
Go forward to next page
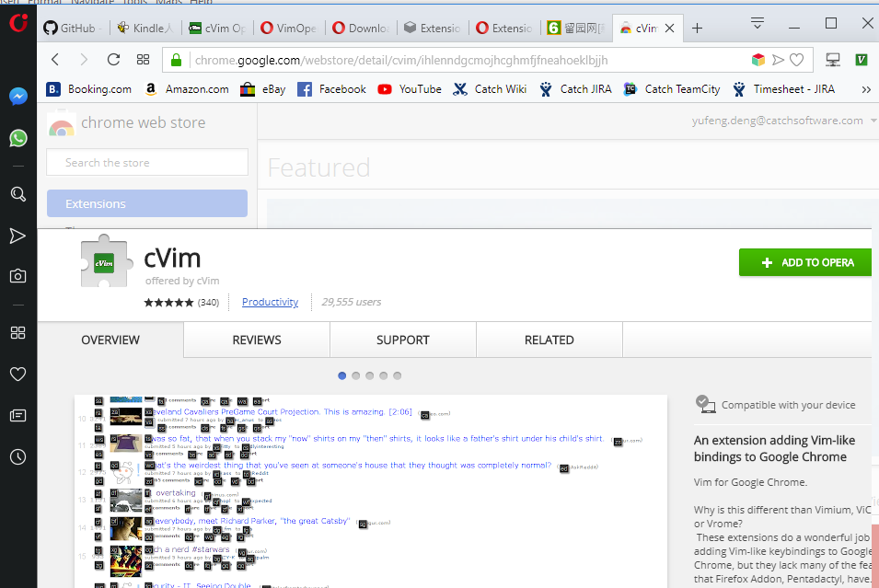click(x=84, y=60)
